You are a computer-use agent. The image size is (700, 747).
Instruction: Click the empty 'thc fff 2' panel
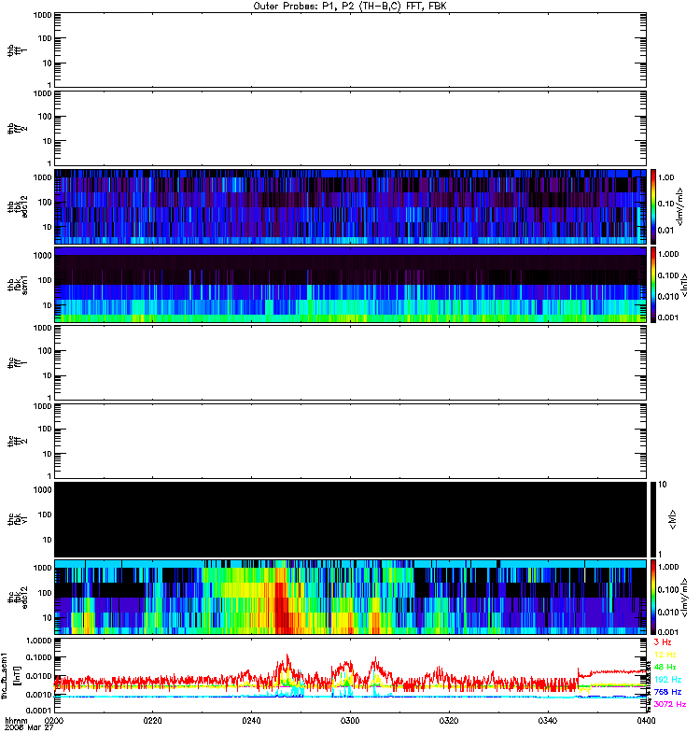(x=350, y=441)
